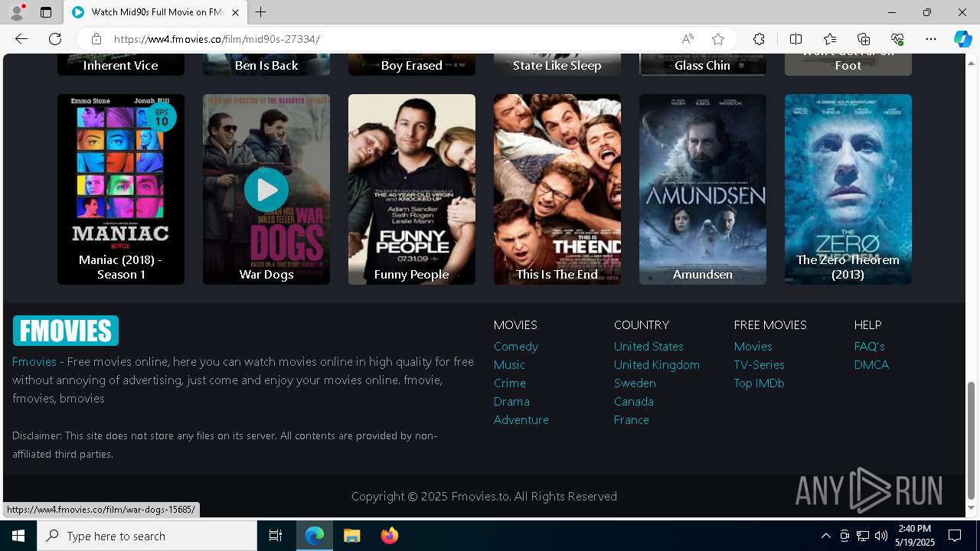Show hidden tray icons chevron
The height and width of the screenshot is (551, 980).
coord(825,536)
